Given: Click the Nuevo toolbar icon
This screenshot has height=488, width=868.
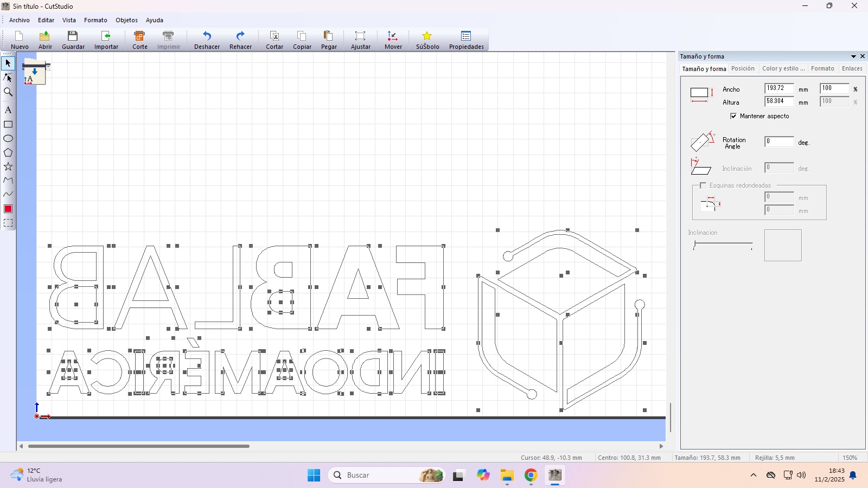Looking at the screenshot, I should (20, 40).
